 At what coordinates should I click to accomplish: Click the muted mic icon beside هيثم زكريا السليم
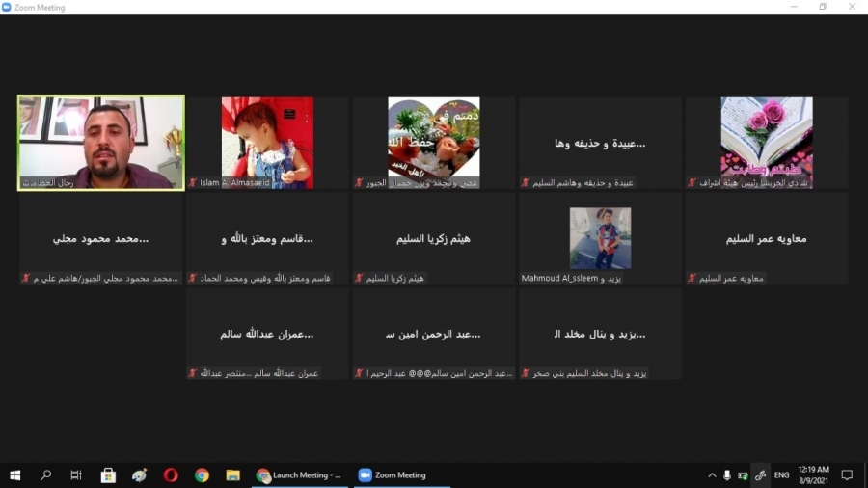[359, 278]
